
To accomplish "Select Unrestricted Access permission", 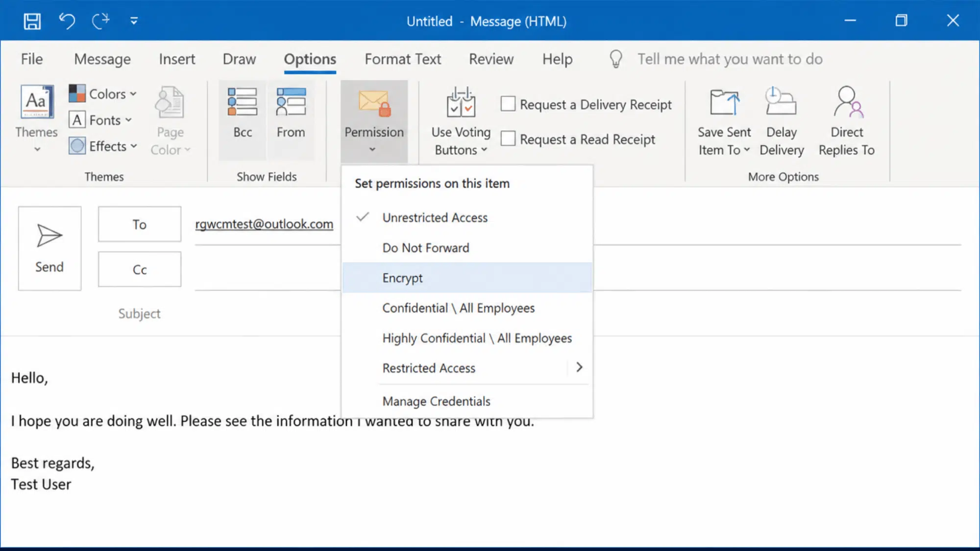I will tap(467, 217).
